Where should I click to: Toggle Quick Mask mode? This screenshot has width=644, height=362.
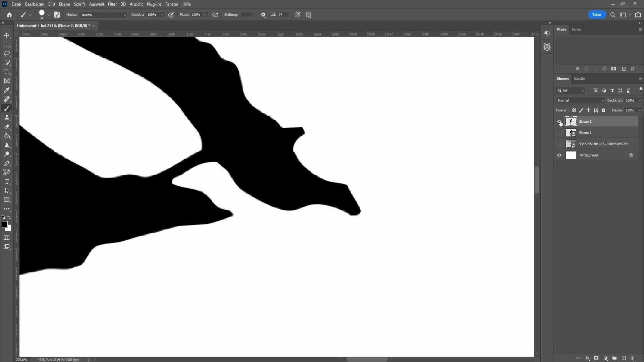[x=7, y=238]
